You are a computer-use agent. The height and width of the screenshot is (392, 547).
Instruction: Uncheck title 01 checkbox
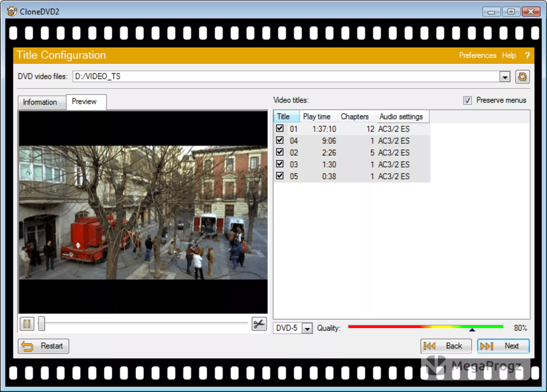click(x=280, y=128)
